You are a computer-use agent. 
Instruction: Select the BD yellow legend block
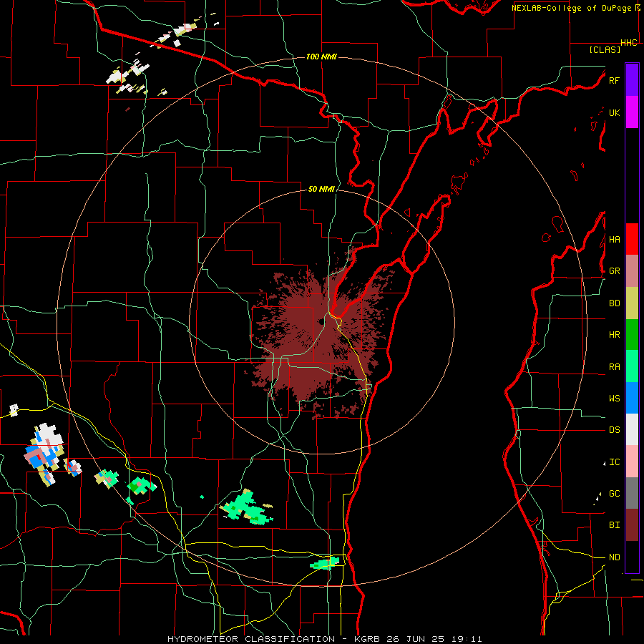tap(632, 303)
